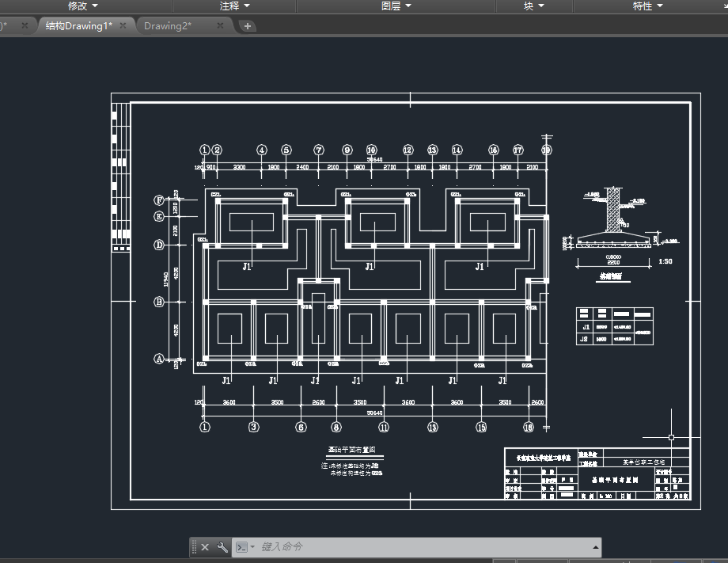The width and height of the screenshot is (728, 563).
Task: Expand the 块 ribbon panel
Action: 534,6
